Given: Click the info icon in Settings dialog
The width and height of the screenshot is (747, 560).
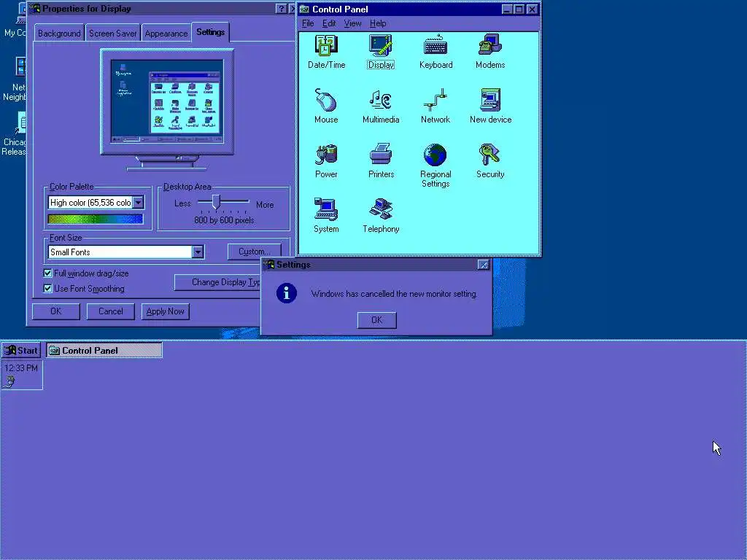Looking at the screenshot, I should [286, 293].
